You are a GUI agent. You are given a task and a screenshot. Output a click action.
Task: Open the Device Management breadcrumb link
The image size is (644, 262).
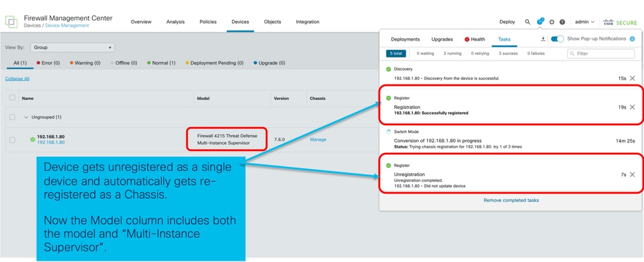pos(67,26)
